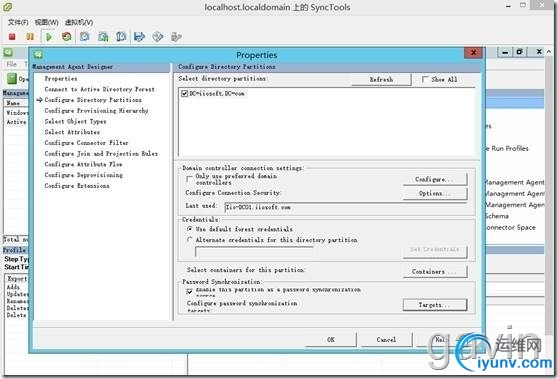
Task: Enable the Show All checkbox
Action: point(425,79)
